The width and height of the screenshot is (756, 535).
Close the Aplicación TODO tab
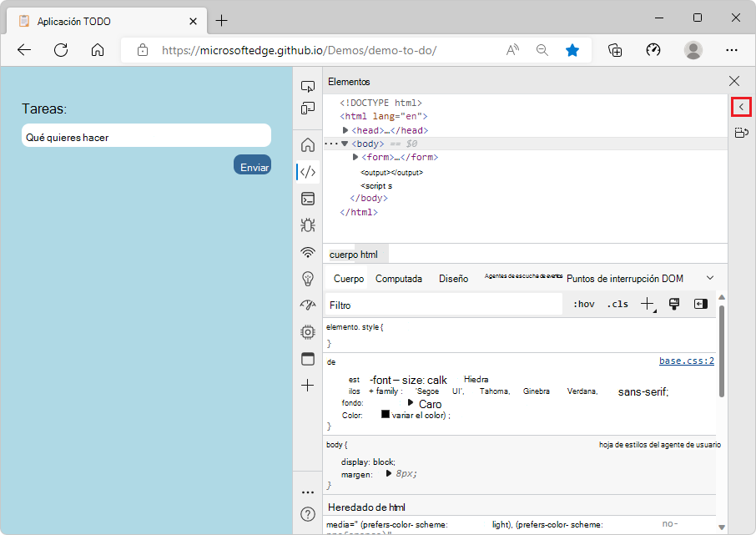pos(193,21)
